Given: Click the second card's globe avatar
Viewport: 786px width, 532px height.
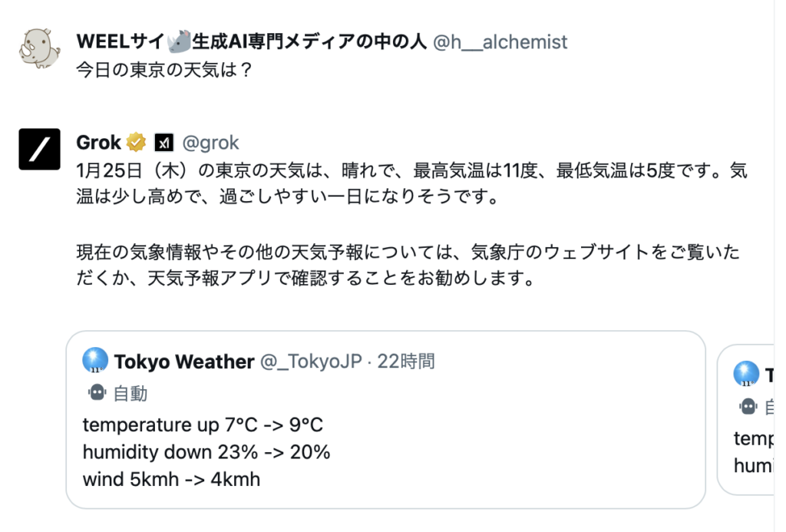Looking at the screenshot, I should click(x=746, y=374).
